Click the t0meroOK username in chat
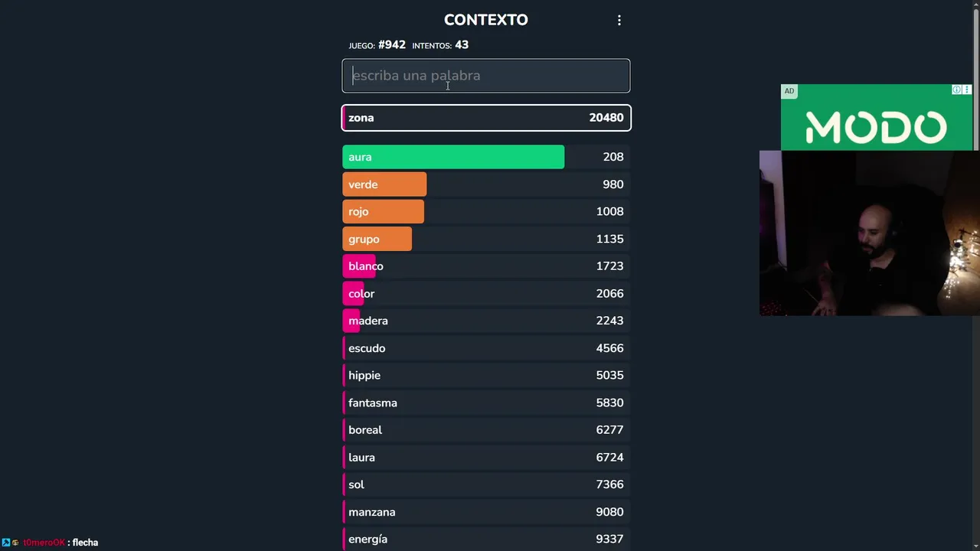Screen dimensions: 980x551 [44, 543]
